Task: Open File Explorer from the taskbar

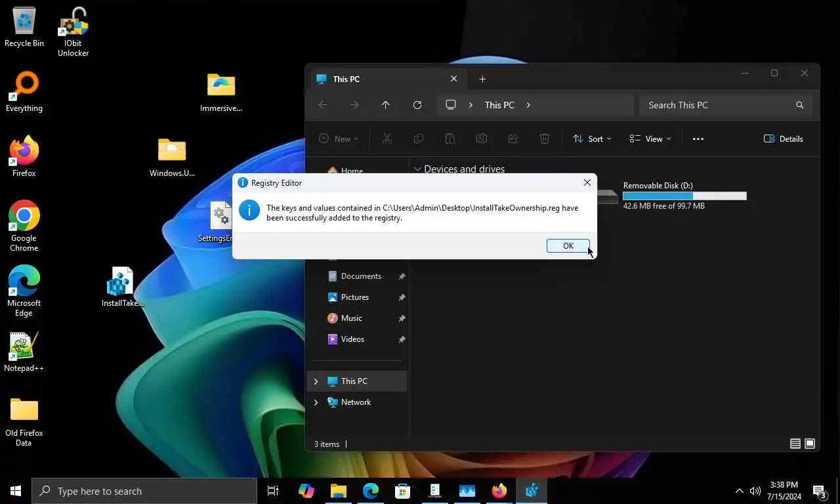Action: coord(338,491)
